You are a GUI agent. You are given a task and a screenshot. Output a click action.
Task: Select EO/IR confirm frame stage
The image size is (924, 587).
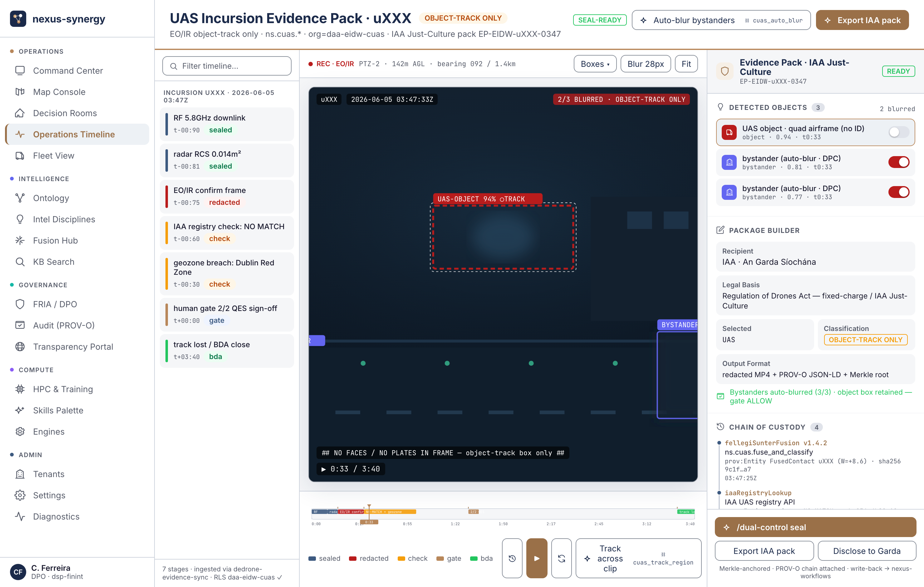click(x=227, y=197)
